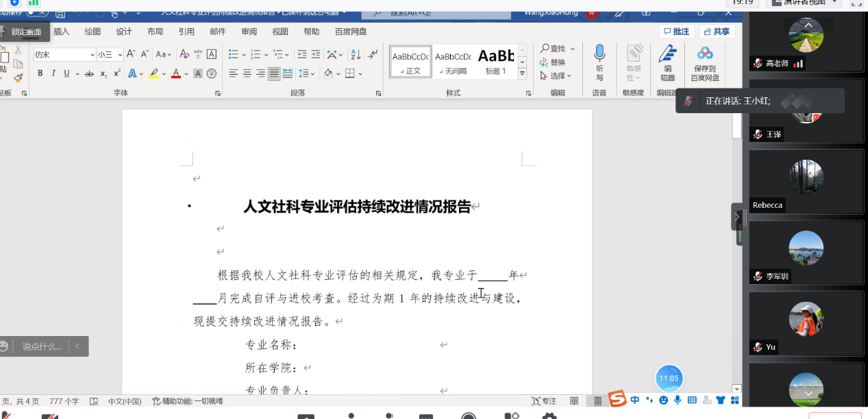The image size is (868, 419).
Task: Click the yellow text highlight color button
Action: (154, 73)
